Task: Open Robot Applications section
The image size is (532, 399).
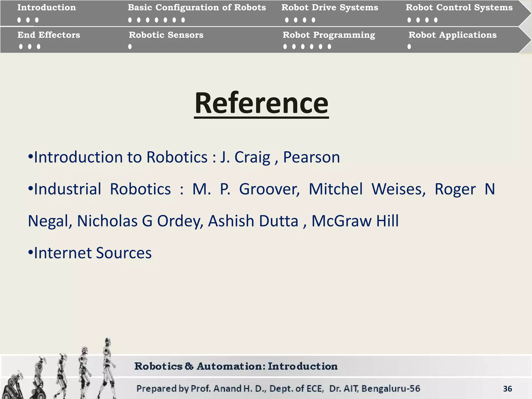Action: pos(453,35)
